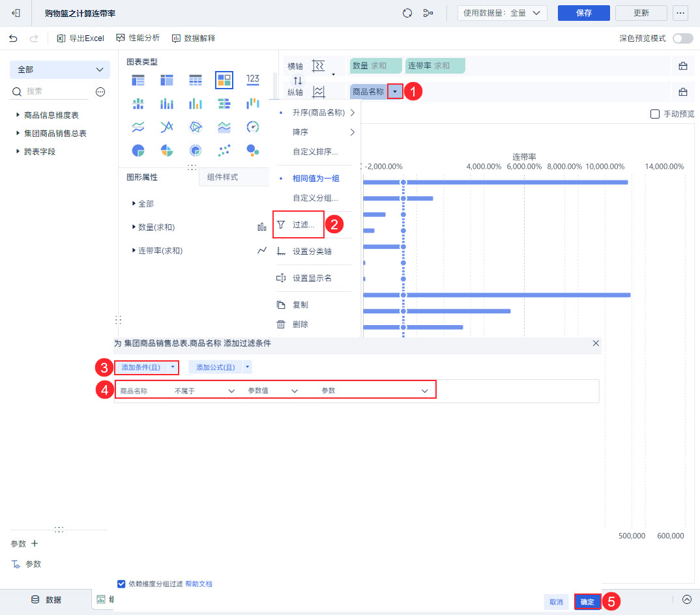Select the detail table chart type
700x615 pixels.
(196, 80)
